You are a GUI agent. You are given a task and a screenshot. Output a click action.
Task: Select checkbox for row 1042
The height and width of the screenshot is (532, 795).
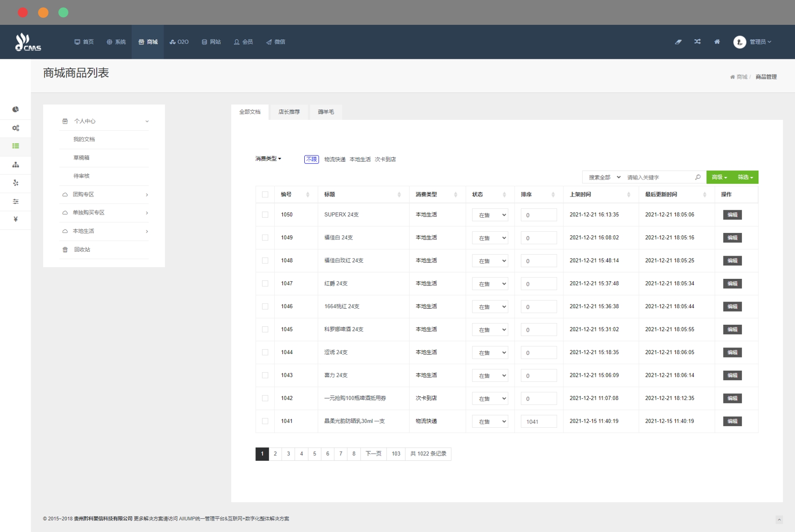(265, 398)
